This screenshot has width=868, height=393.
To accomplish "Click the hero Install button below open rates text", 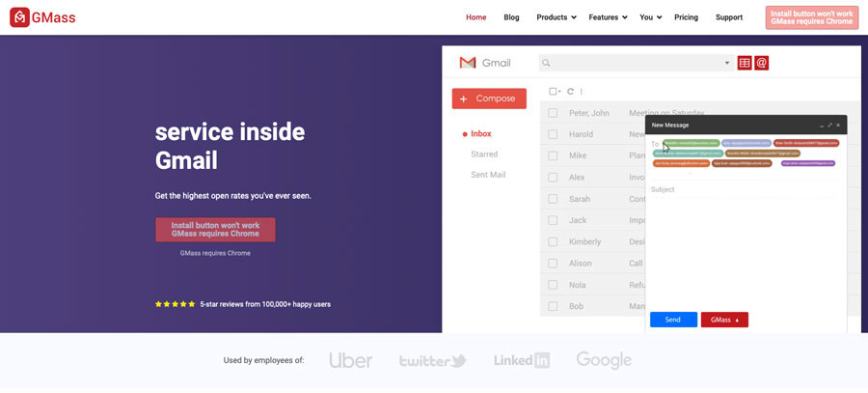I will (x=215, y=230).
